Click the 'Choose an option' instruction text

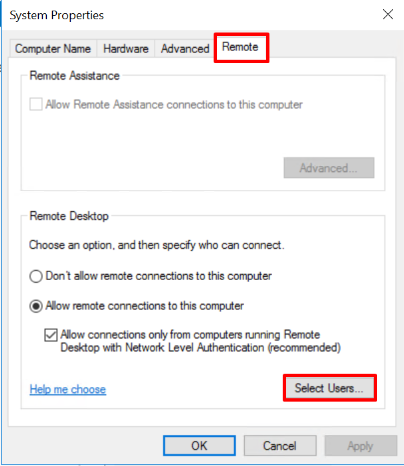(x=157, y=245)
